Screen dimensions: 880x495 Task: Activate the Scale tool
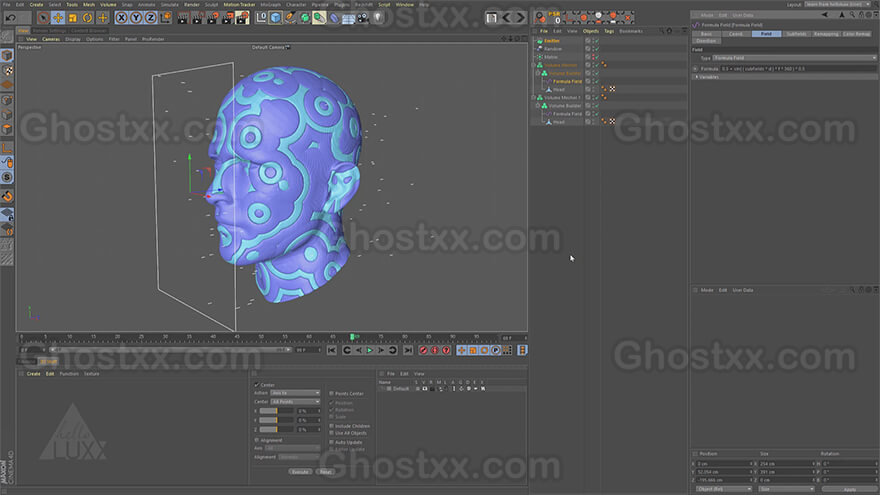click(x=72, y=18)
